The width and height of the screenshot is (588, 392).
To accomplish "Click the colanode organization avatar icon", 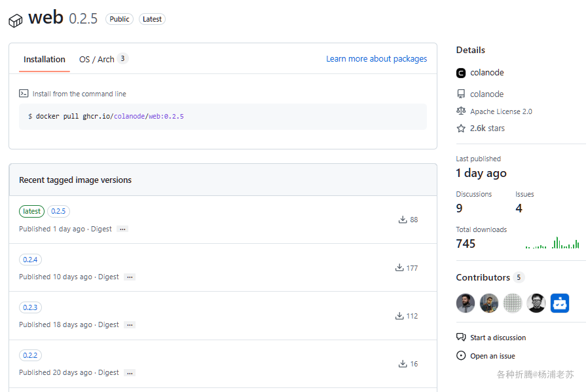I will tap(461, 73).
